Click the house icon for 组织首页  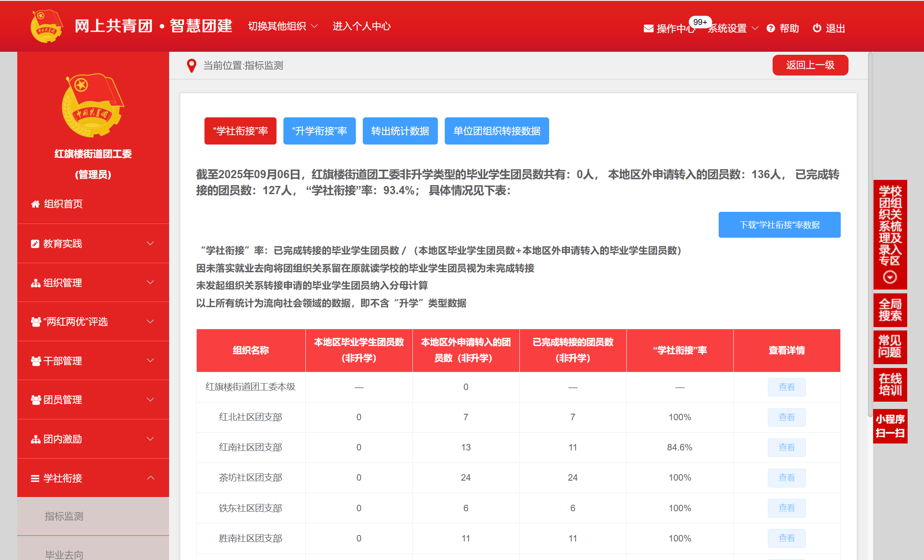(x=35, y=204)
